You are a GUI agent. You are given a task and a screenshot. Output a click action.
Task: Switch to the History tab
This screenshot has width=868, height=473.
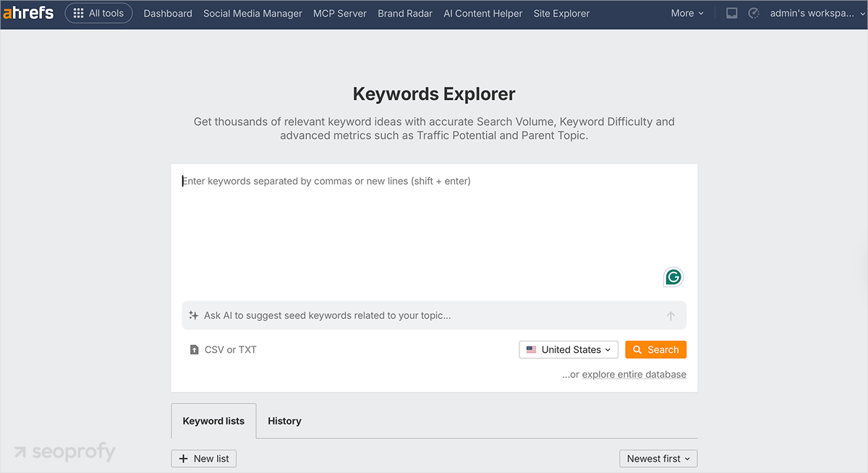click(x=284, y=420)
